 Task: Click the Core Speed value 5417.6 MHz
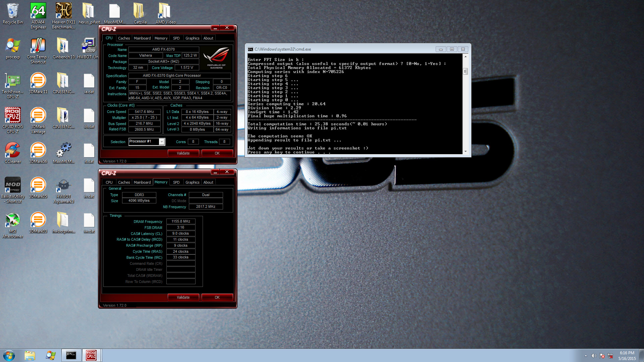point(144,112)
